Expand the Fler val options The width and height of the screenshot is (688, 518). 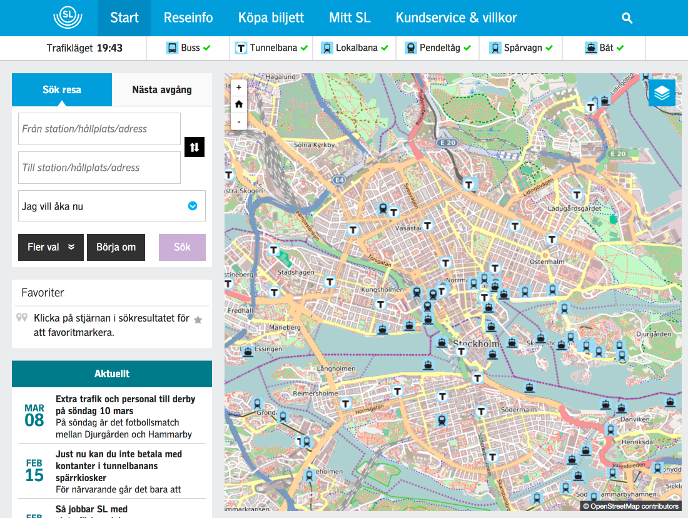tap(50, 247)
